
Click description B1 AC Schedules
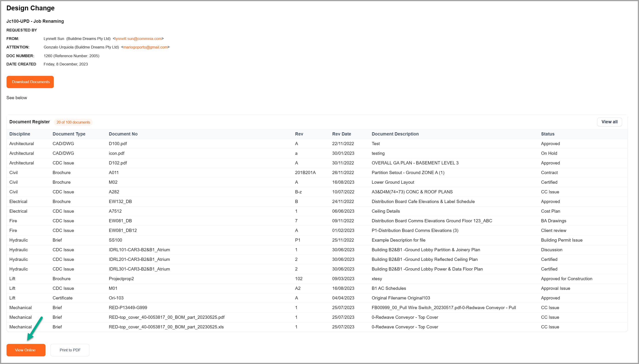[x=389, y=288]
